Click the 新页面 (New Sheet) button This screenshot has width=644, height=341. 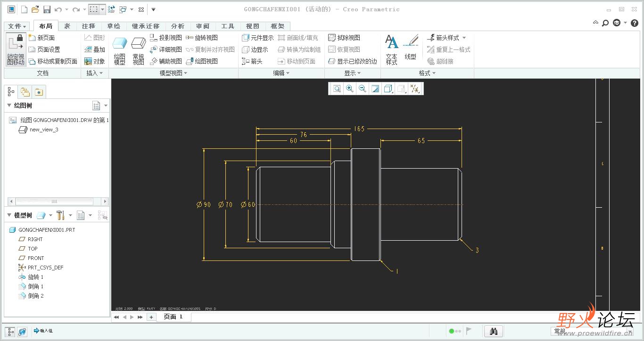pyautogui.click(x=41, y=38)
